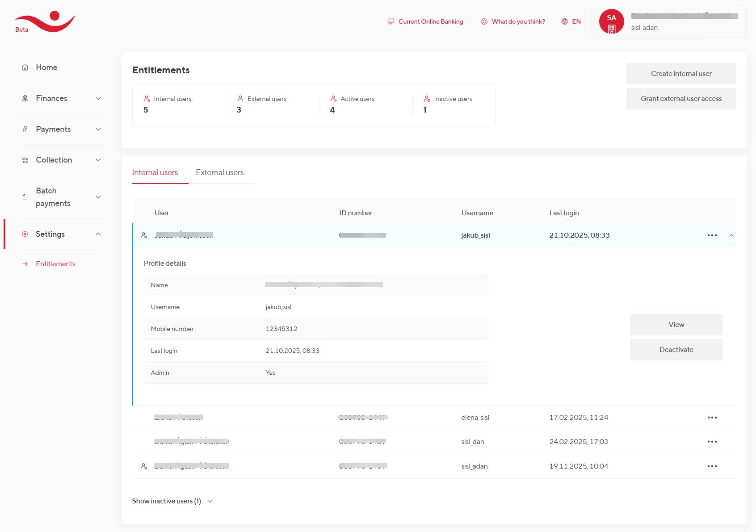Screen dimensions: 756x532
Task: Switch to the External users tab
Action: pos(219,172)
